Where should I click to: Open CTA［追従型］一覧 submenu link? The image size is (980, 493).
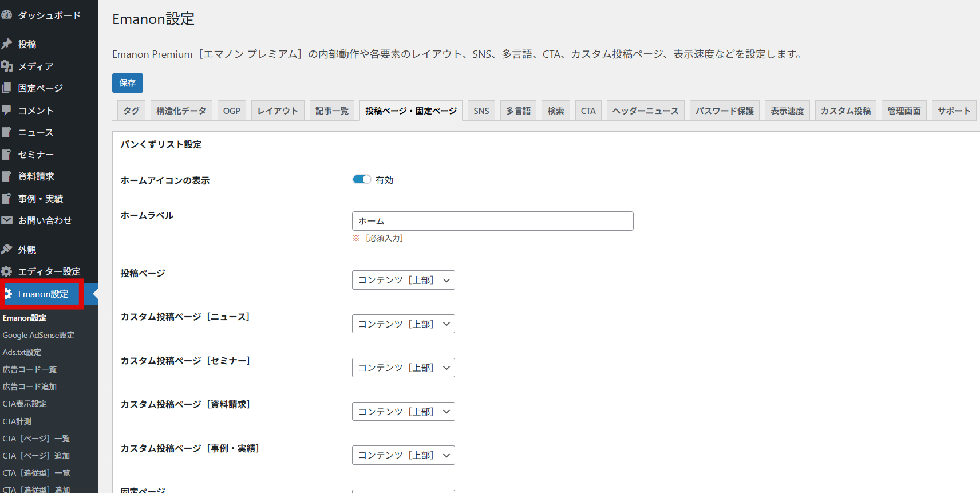point(36,473)
